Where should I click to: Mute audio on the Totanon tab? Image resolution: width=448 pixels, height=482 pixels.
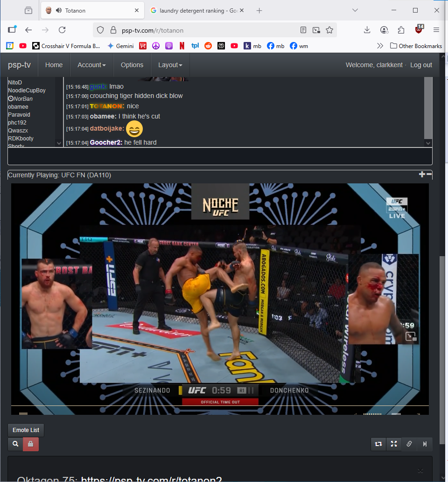click(x=58, y=10)
